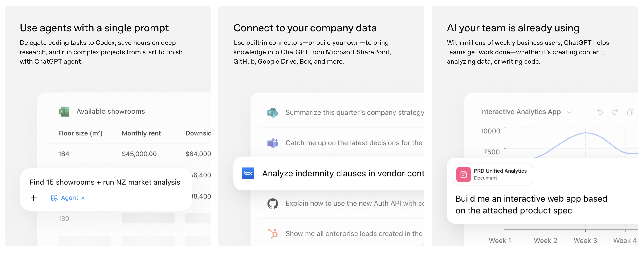Screen dimensions: 644x275
Task: Click the Microsoft Teams icon
Action: [273, 143]
